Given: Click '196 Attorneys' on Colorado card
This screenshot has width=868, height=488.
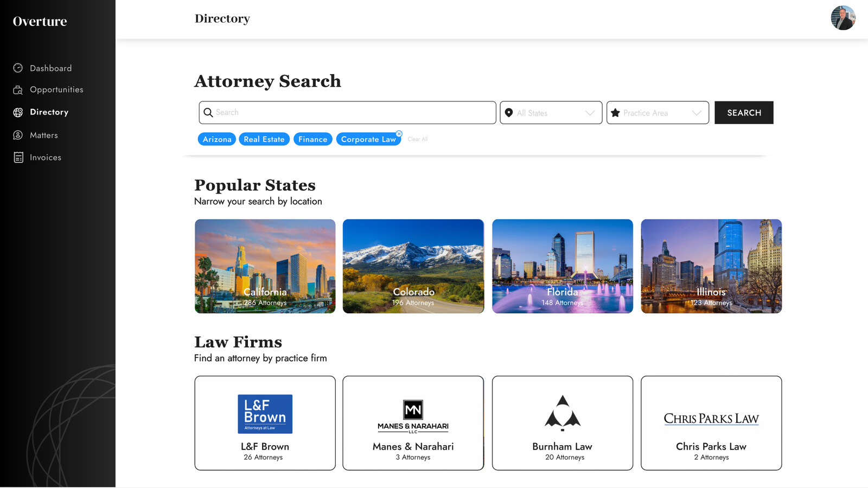Looking at the screenshot, I should 413,303.
